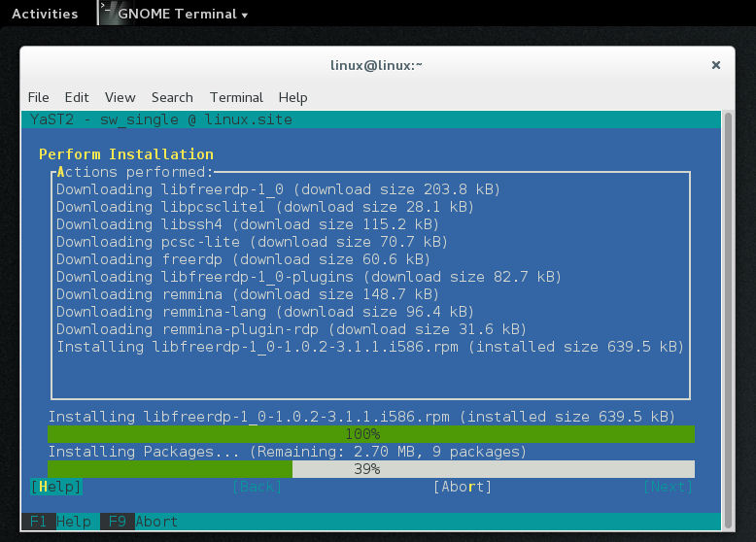Click the 'Downloading libssh4' log line
This screenshot has height=542, width=756.
(248, 224)
